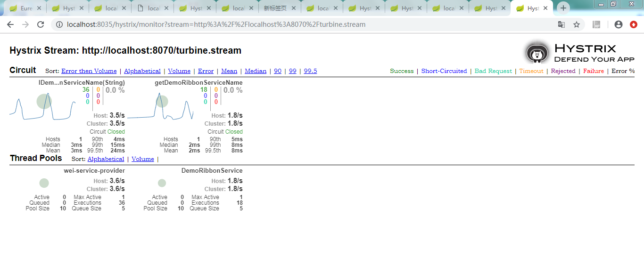Click the IDem...nServiceName(String) circuit title

pos(82,83)
